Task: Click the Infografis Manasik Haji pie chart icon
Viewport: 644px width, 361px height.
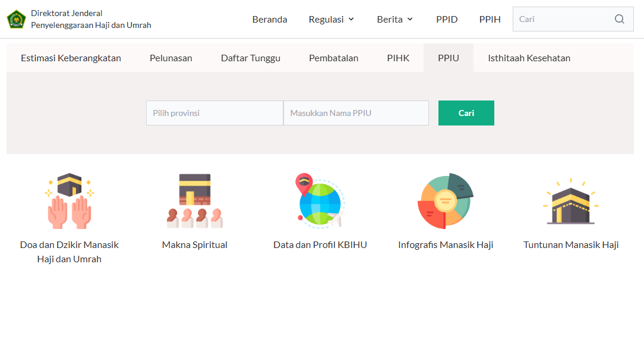Action: 446,200
